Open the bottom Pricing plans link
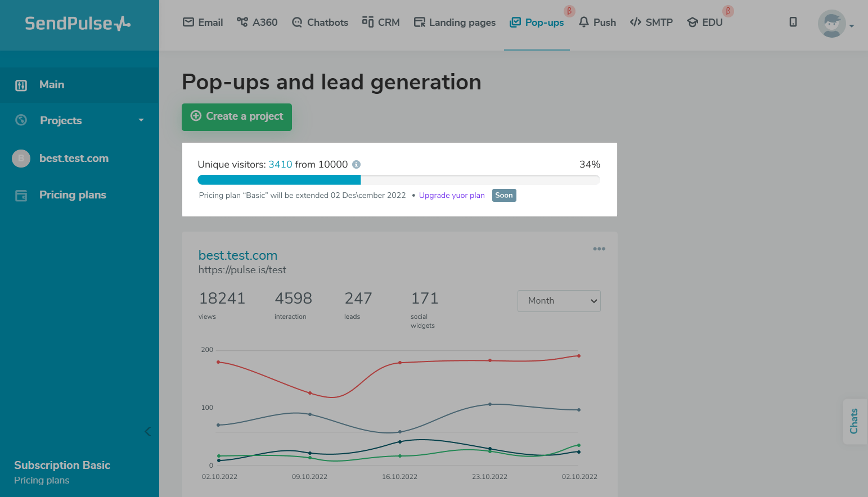Image resolution: width=868 pixels, height=497 pixels. [42, 480]
